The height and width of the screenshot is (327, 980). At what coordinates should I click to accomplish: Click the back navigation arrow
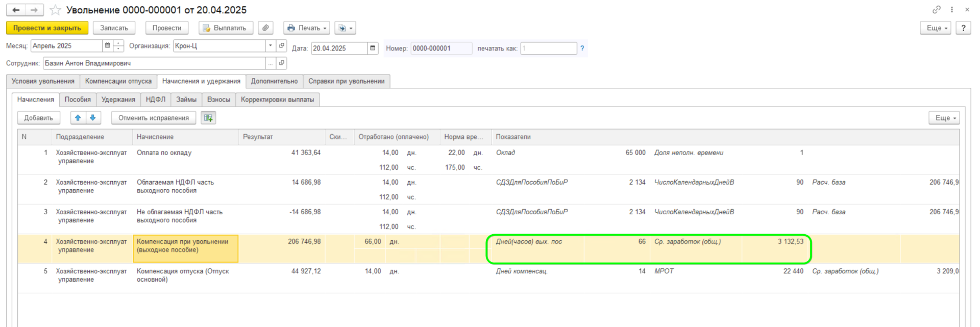16,10
